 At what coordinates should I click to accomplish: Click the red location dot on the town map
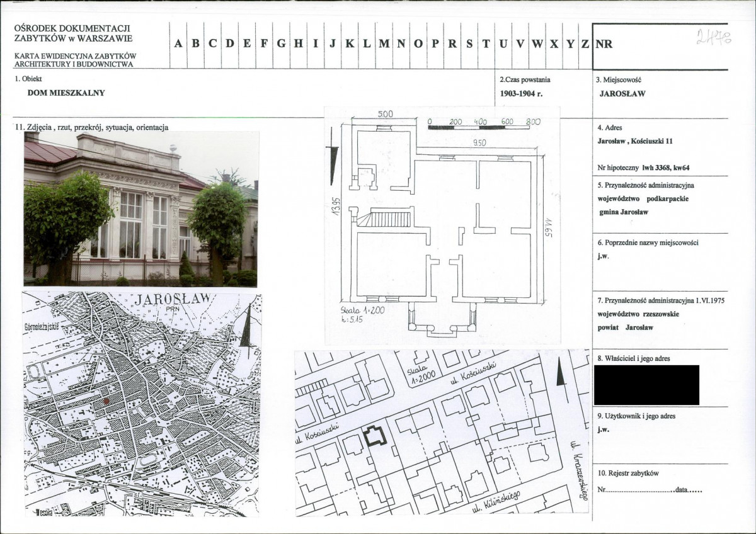pyautogui.click(x=106, y=400)
